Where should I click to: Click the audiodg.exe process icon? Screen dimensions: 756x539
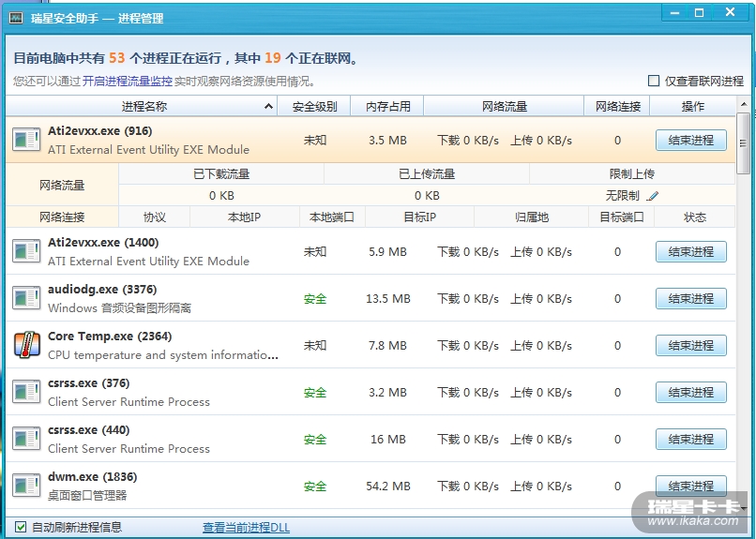(26, 298)
